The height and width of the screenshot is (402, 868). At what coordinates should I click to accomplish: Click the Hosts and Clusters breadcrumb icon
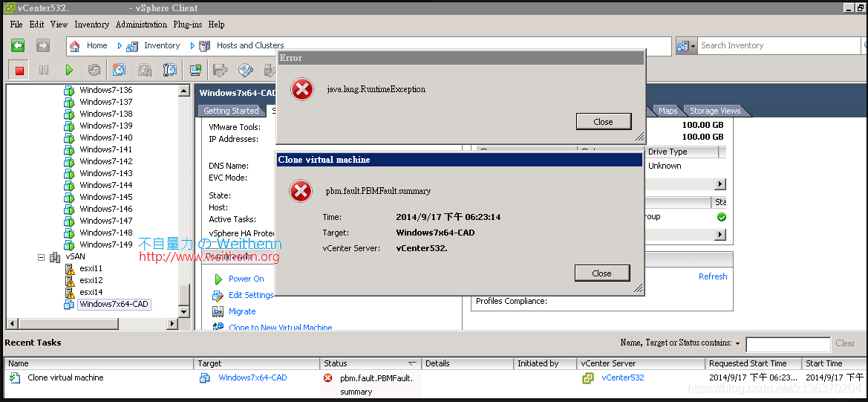[205, 46]
